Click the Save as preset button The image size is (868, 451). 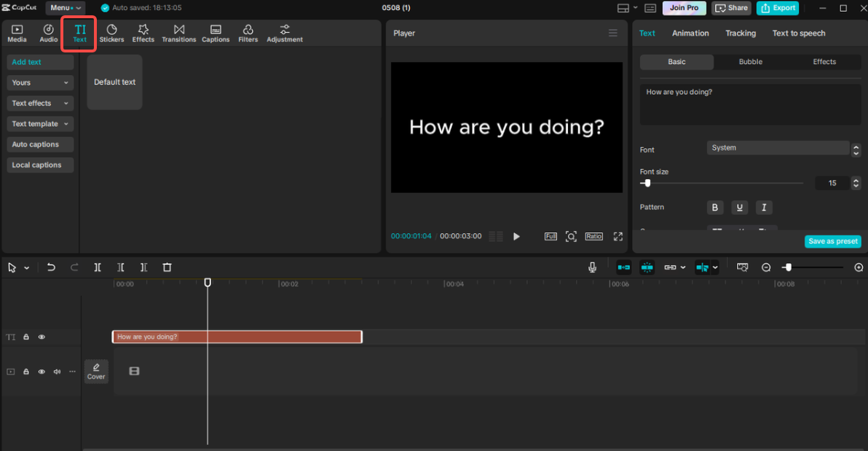coord(832,241)
